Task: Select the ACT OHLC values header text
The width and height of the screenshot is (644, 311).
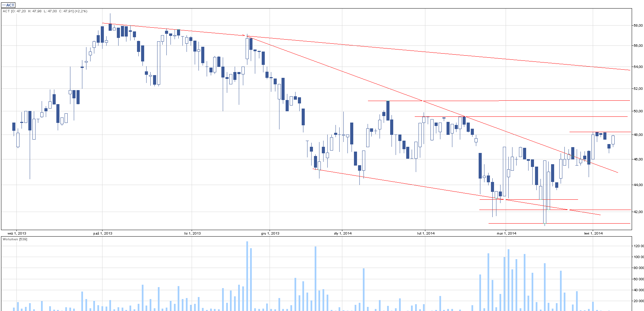Action: point(45,11)
